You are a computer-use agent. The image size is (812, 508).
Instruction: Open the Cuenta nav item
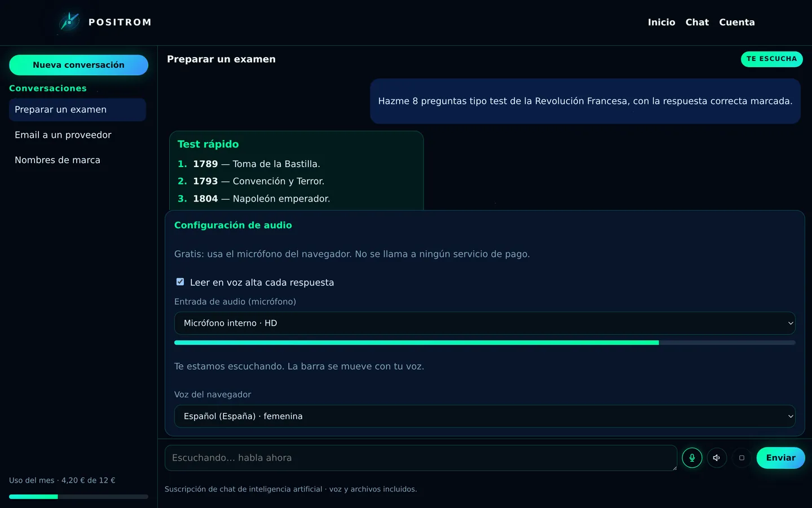tap(736, 22)
